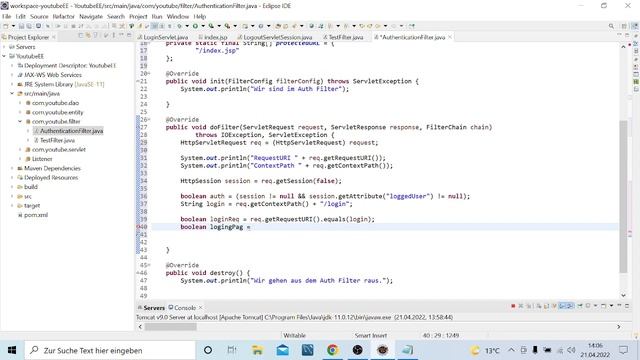
Task: Open the File menu
Action: click(x=7, y=16)
